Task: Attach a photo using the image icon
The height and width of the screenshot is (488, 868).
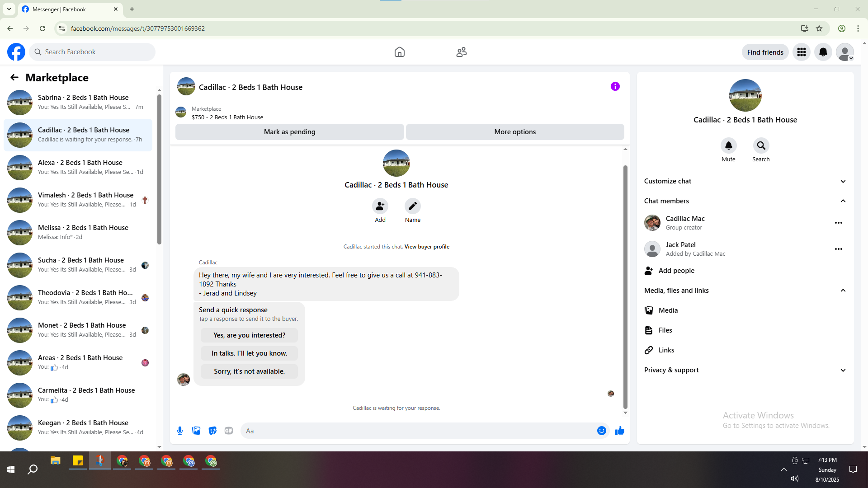Action: pos(196,431)
